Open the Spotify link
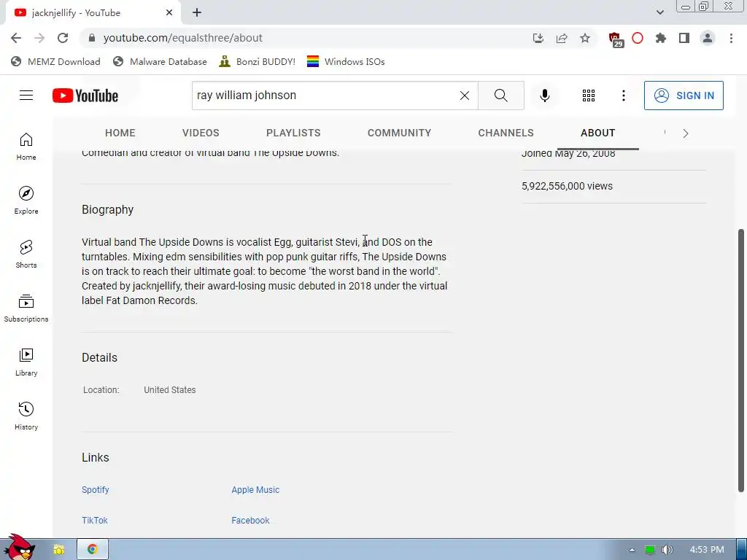 [96, 489]
